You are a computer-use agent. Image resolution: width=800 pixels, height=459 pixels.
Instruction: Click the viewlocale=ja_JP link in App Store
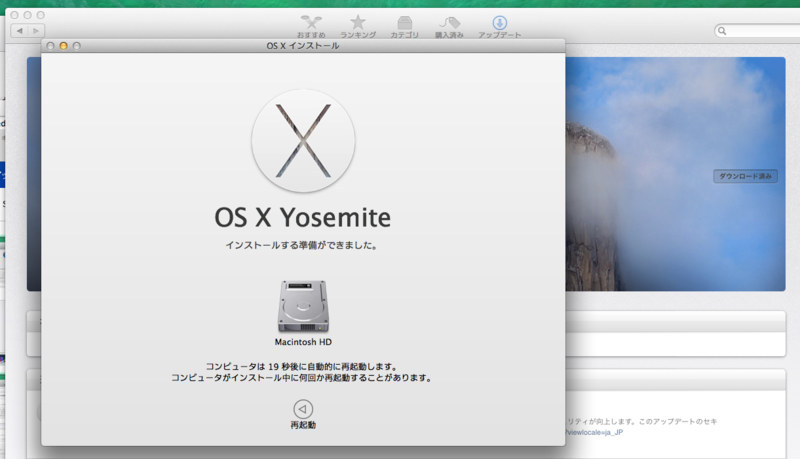[594, 432]
